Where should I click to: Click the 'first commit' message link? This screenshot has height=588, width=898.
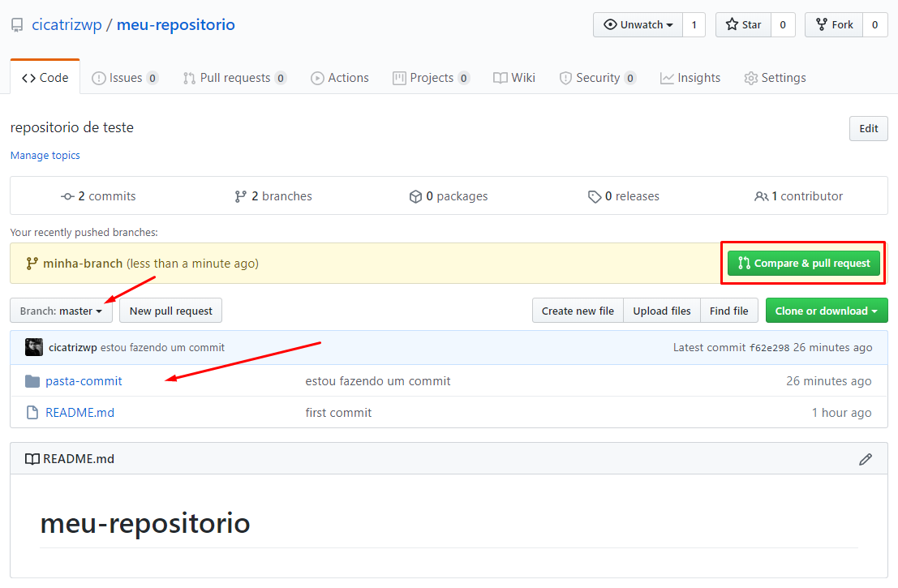pos(338,413)
